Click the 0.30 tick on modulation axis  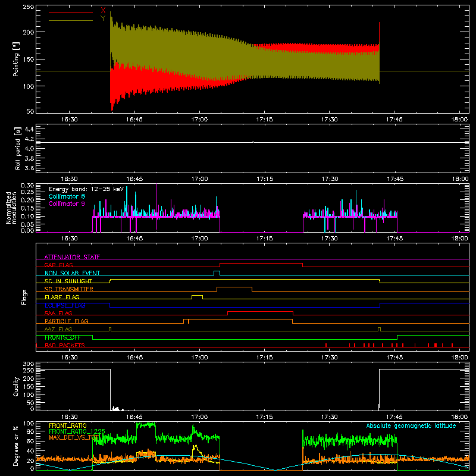27,186
